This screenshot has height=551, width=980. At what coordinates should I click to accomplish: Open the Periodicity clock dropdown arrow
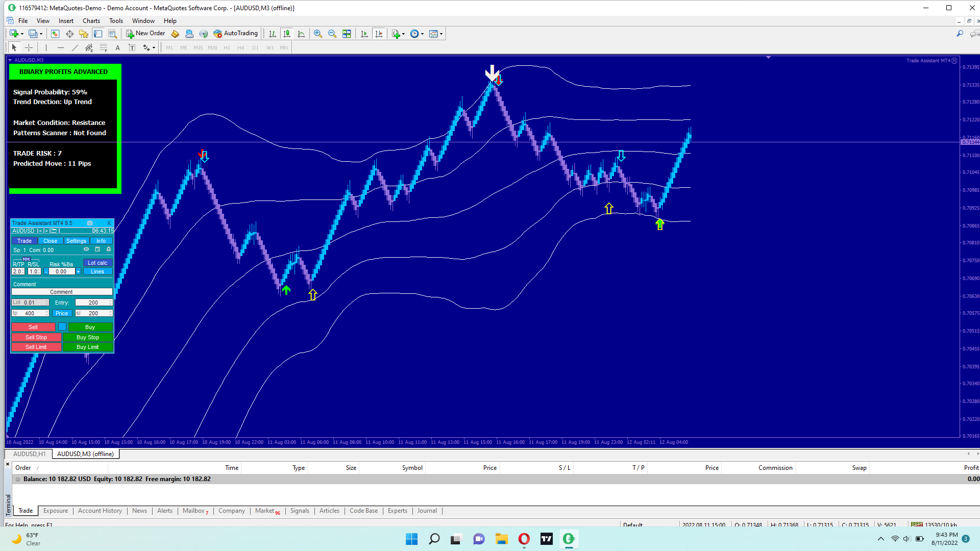click(422, 34)
